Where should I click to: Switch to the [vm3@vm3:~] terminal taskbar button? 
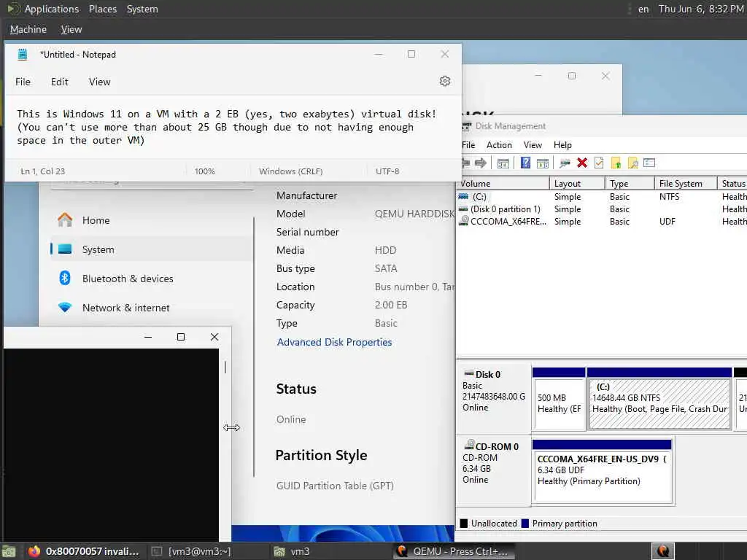pyautogui.click(x=192, y=551)
